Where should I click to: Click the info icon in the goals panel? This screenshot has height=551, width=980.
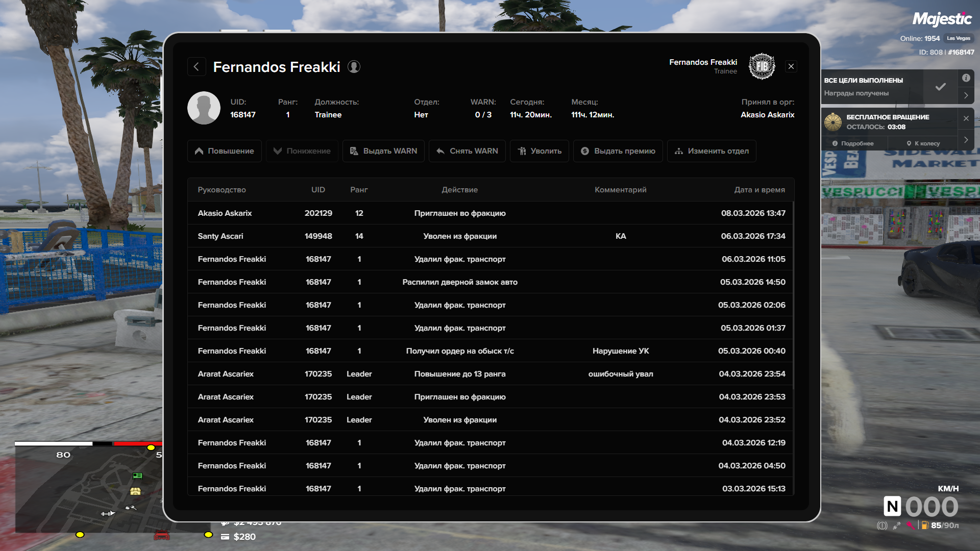966,78
